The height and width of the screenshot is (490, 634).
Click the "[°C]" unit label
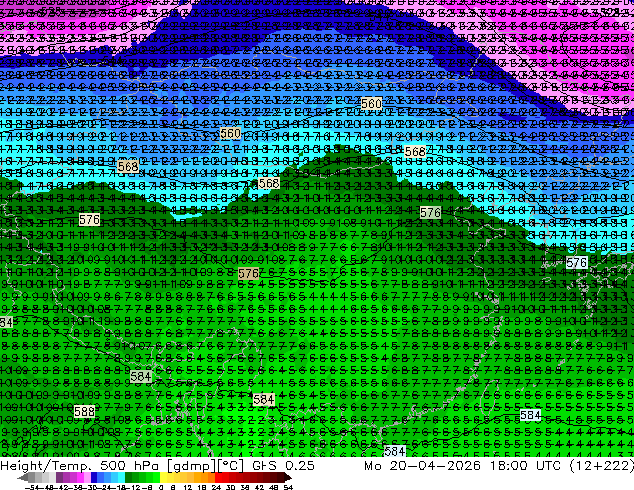[231, 466]
